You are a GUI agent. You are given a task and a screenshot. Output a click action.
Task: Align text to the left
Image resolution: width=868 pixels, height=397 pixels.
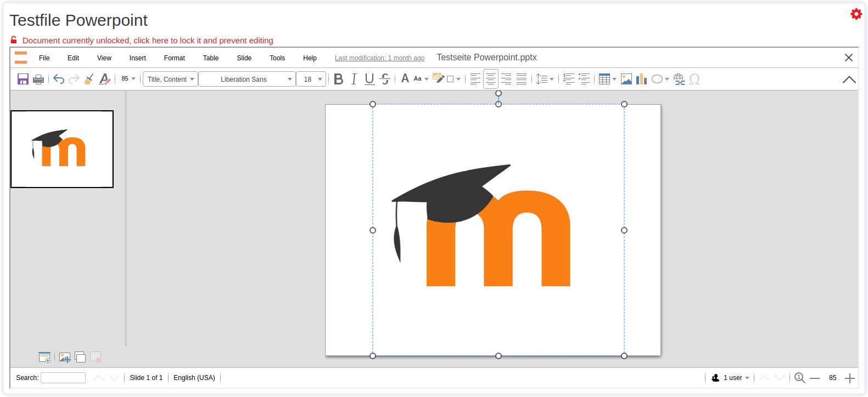(475, 79)
